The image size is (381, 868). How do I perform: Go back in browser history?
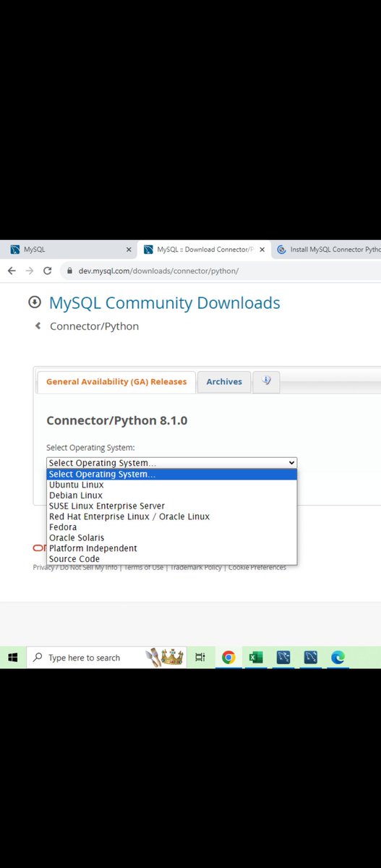click(11, 271)
